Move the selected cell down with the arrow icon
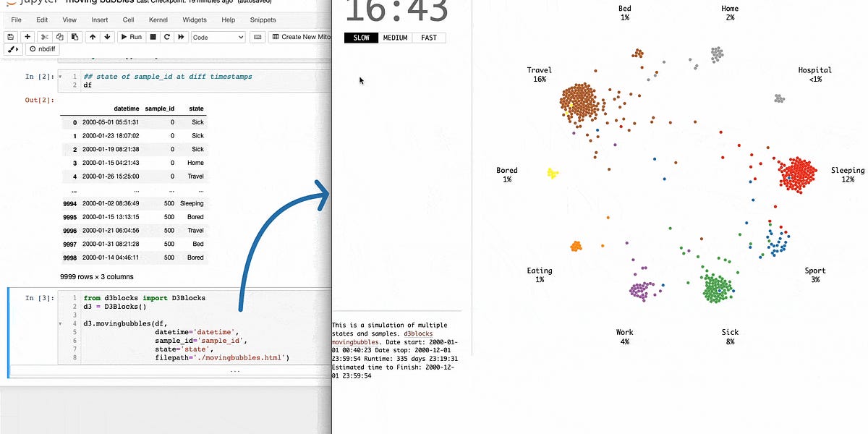The height and width of the screenshot is (434, 868). [107, 37]
